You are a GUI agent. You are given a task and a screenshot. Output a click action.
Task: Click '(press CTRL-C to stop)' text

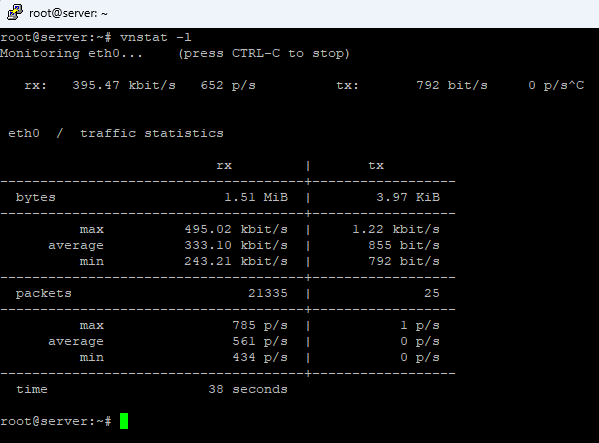(264, 53)
